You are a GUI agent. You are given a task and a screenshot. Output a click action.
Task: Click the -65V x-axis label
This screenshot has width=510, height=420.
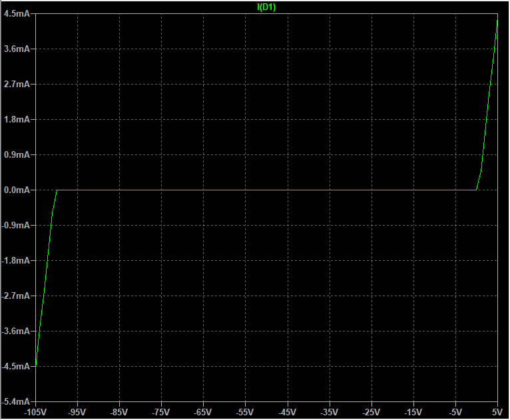(x=203, y=412)
